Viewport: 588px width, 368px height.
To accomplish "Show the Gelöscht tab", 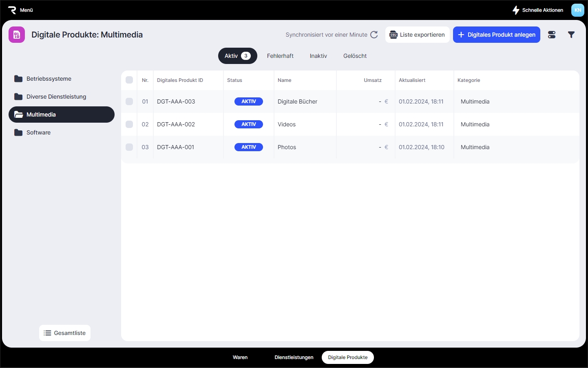I will point(355,56).
